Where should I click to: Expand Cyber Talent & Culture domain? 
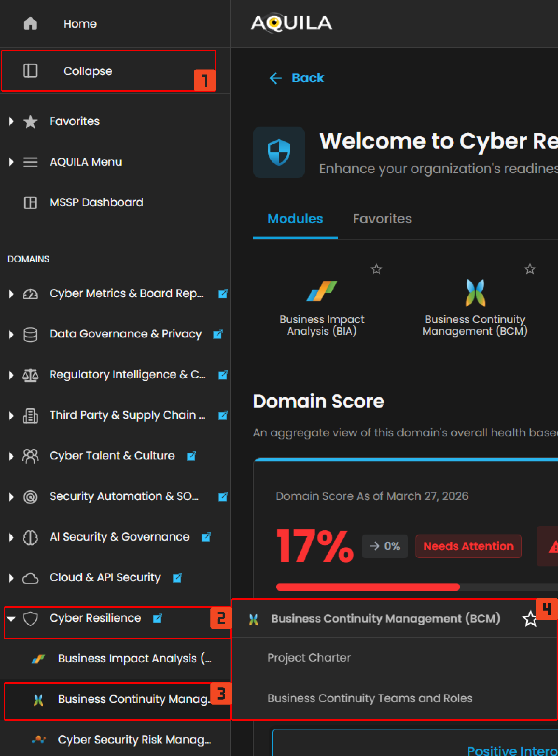tap(11, 456)
